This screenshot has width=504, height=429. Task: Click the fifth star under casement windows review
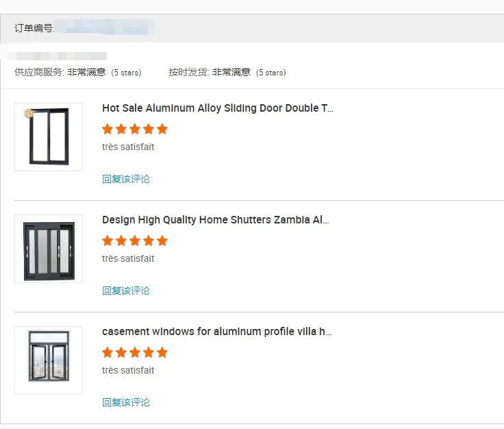tap(162, 352)
